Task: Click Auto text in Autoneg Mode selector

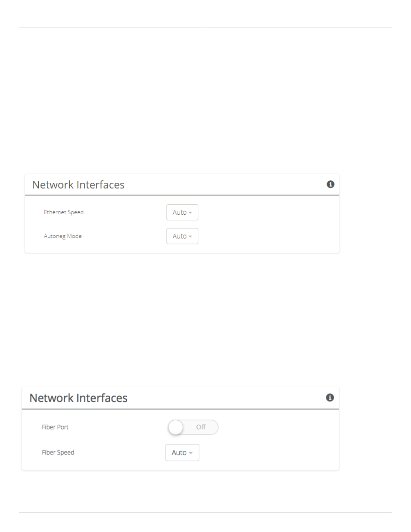Action: click(179, 236)
